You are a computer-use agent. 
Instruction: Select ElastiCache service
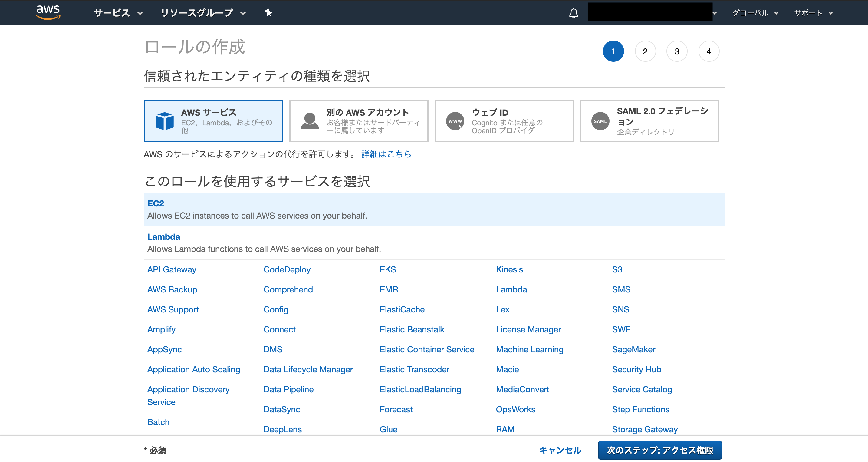[x=402, y=309]
